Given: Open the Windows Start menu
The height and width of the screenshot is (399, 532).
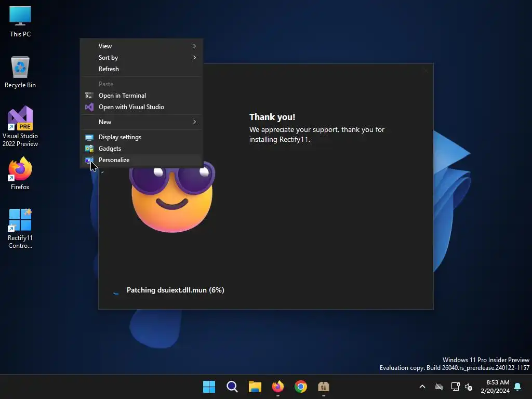Looking at the screenshot, I should tap(209, 387).
